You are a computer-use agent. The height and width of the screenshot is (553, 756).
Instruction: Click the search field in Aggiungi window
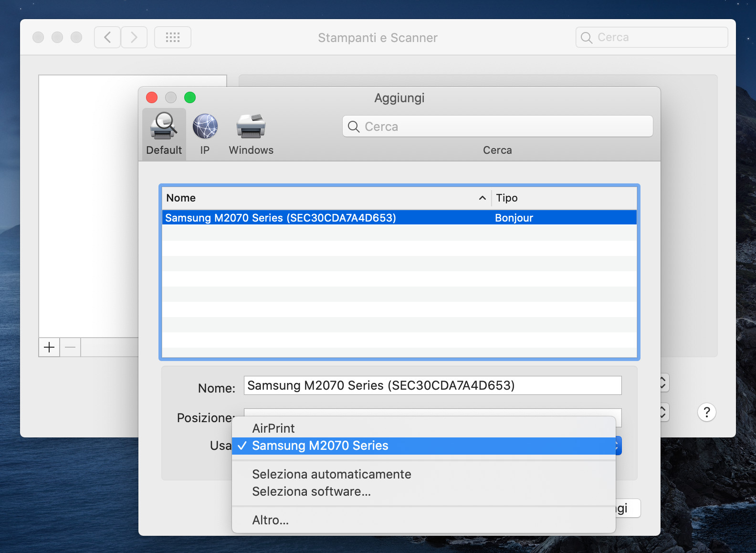[x=497, y=127]
